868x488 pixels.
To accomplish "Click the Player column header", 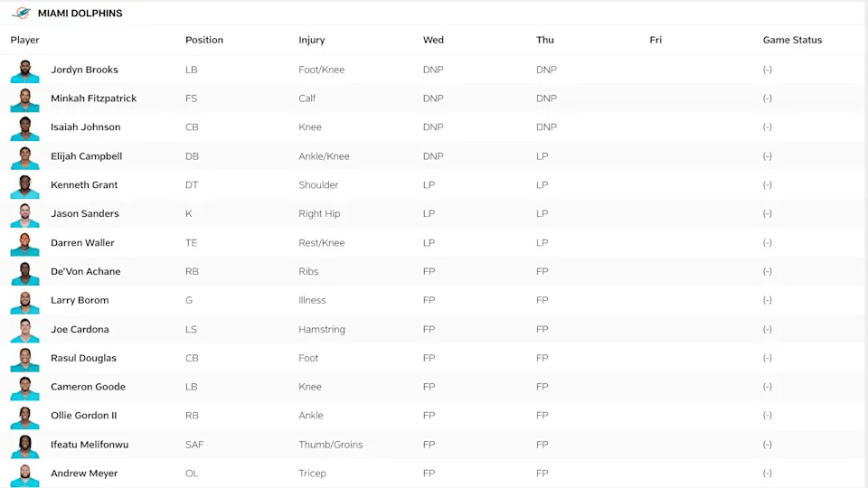I will click(x=25, y=40).
